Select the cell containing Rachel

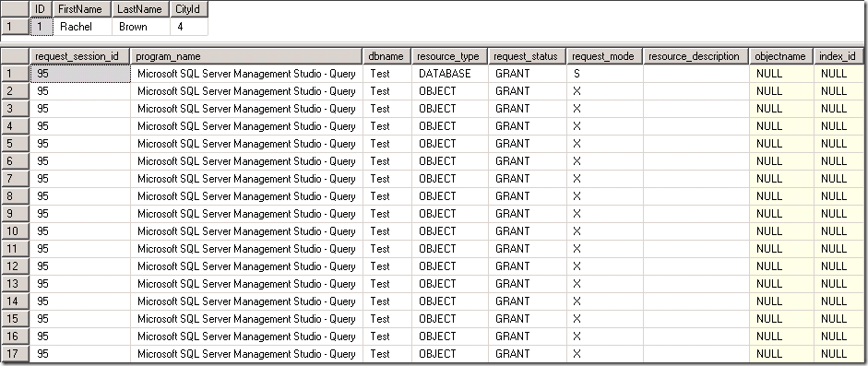pyautogui.click(x=82, y=27)
